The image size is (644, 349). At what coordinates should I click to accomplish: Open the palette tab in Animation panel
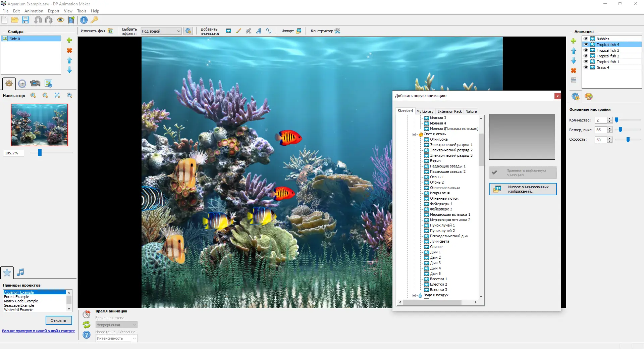pos(589,97)
